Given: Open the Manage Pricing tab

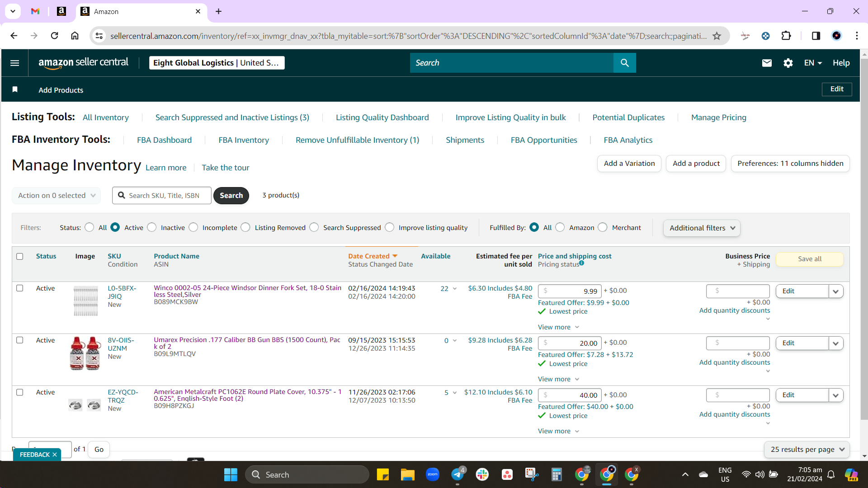Looking at the screenshot, I should tap(718, 117).
